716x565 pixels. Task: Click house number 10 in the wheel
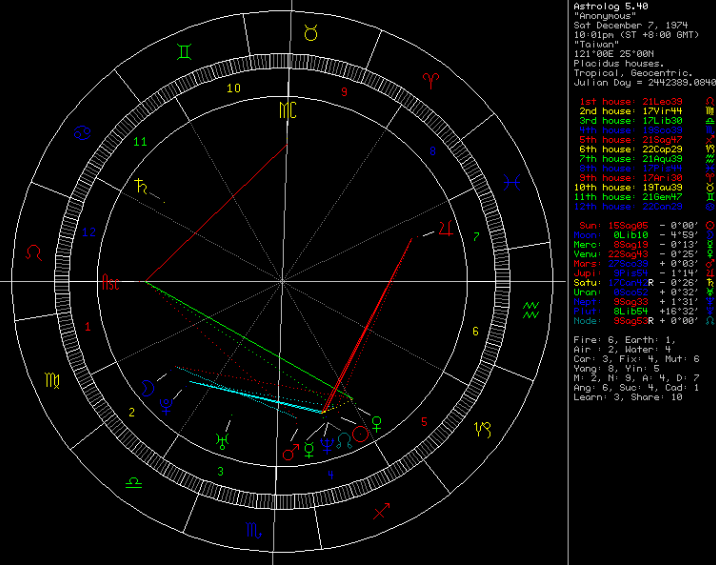coord(233,88)
